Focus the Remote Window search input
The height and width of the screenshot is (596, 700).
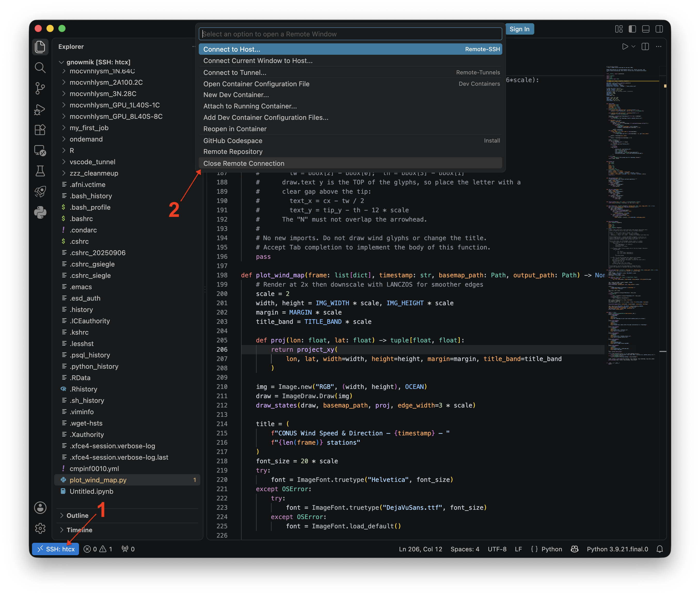point(350,34)
